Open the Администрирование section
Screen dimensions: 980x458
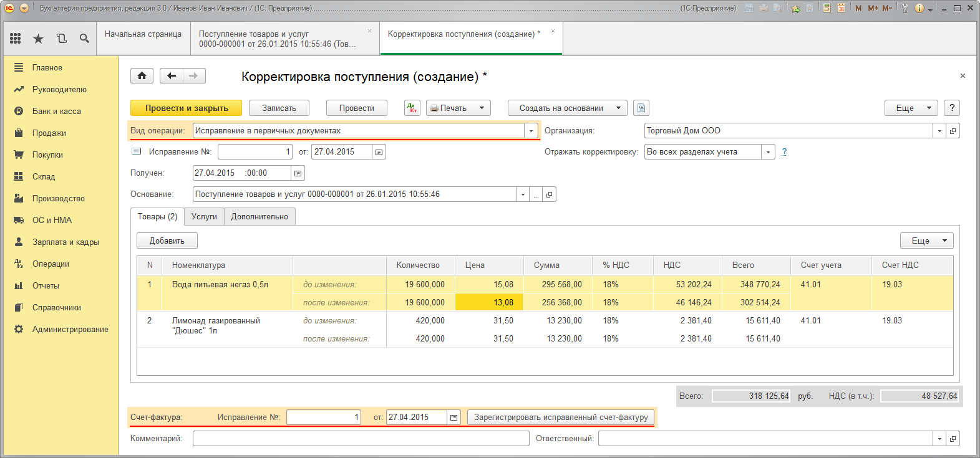point(70,329)
